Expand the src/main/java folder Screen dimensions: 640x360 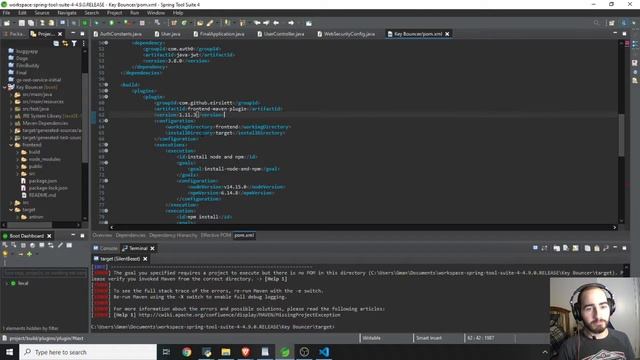click(11, 95)
